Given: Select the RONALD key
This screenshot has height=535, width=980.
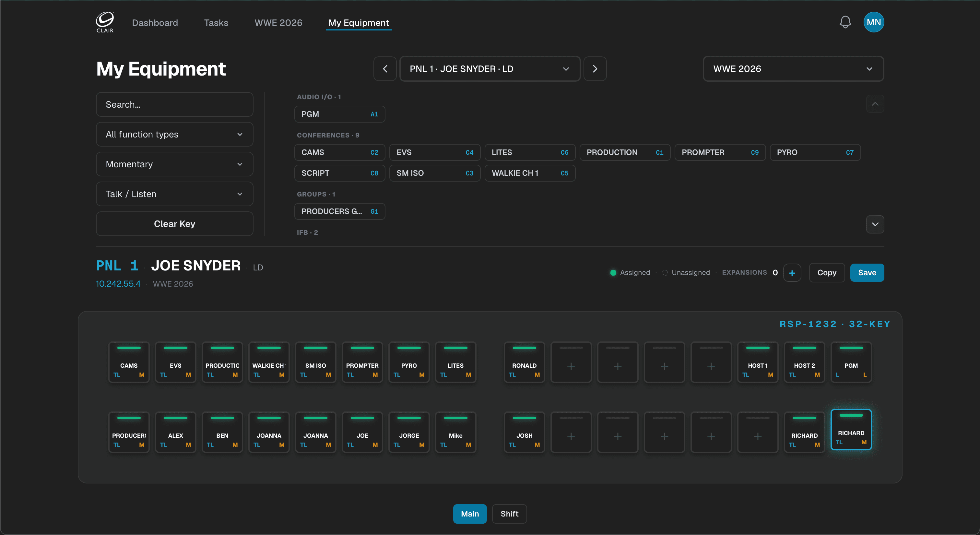Looking at the screenshot, I should click(524, 362).
